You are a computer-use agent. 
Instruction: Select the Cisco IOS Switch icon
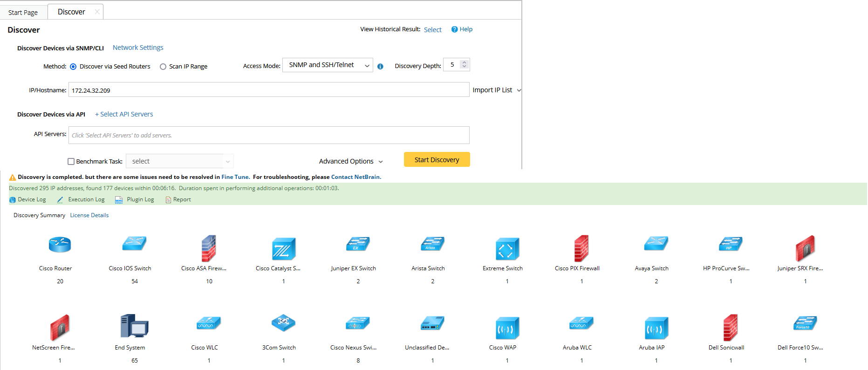point(134,243)
